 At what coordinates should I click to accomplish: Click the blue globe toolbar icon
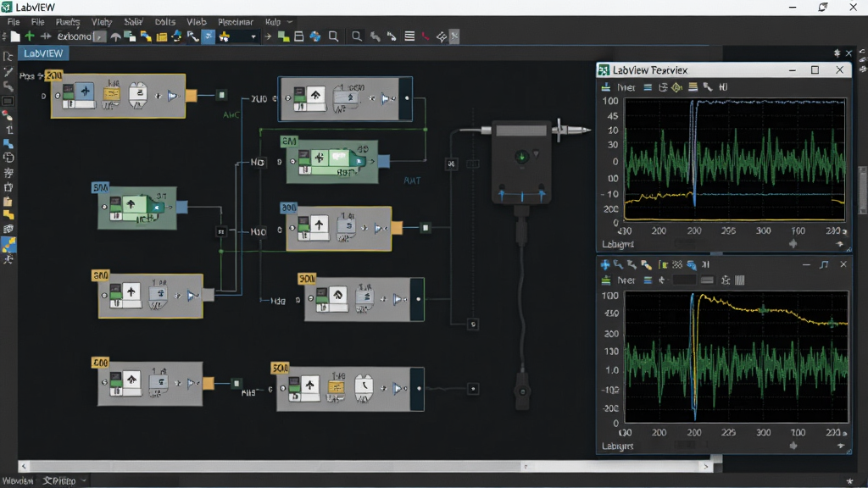click(315, 36)
